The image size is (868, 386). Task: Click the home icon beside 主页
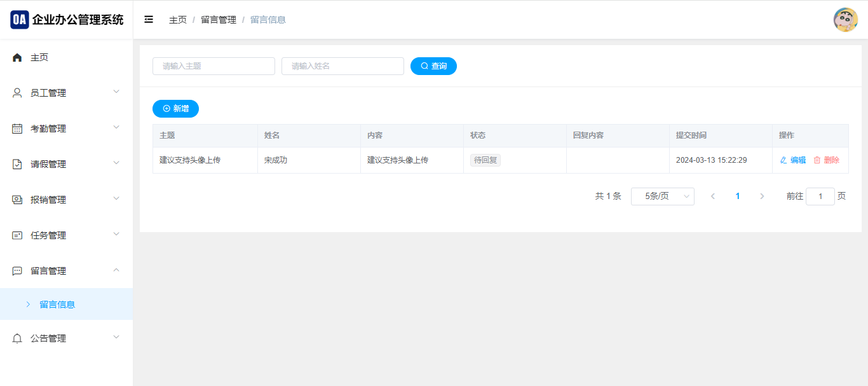pos(17,57)
